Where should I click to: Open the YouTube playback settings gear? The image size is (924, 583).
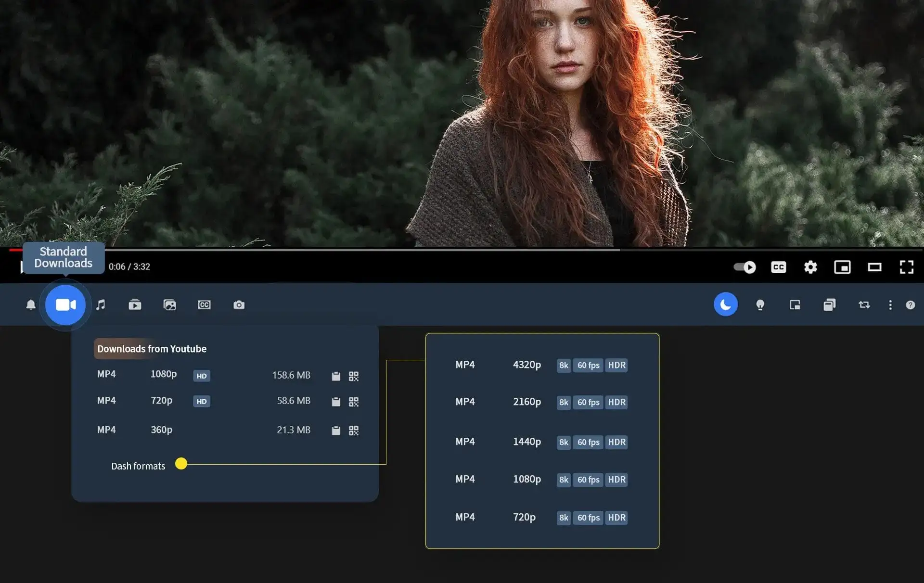point(810,267)
